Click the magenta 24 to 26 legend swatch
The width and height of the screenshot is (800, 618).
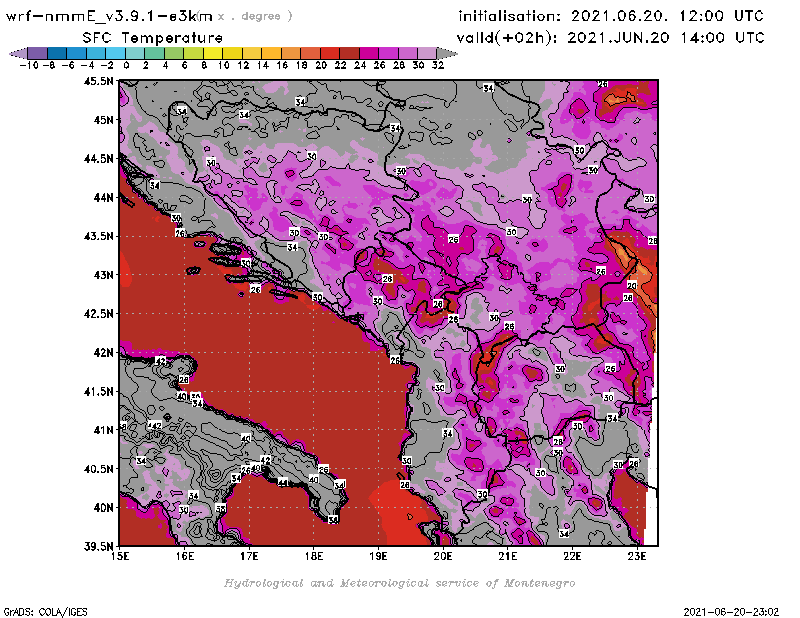tap(369, 53)
